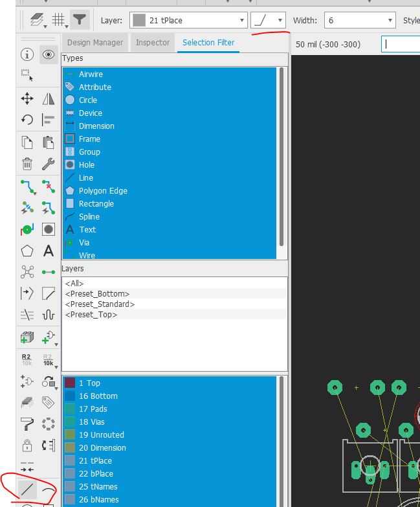This screenshot has height=507, width=420.
Task: Toggle Spline type selection
Action: 170,217
